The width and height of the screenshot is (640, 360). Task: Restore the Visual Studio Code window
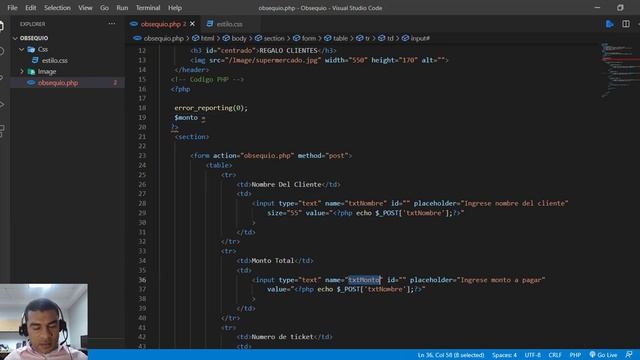coord(620,7)
